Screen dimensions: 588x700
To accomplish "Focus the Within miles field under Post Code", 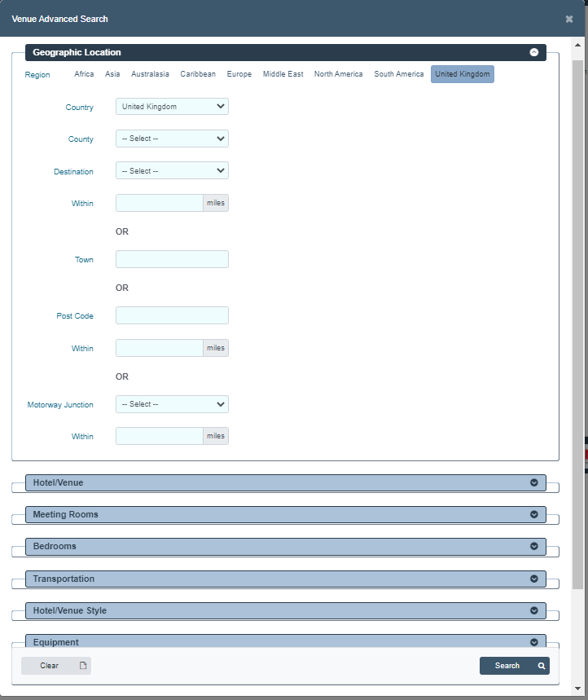I will pos(160,348).
